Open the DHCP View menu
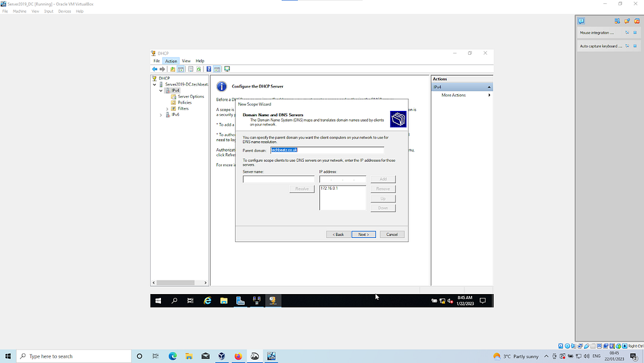Image resolution: width=644 pixels, height=363 pixels. (186, 61)
